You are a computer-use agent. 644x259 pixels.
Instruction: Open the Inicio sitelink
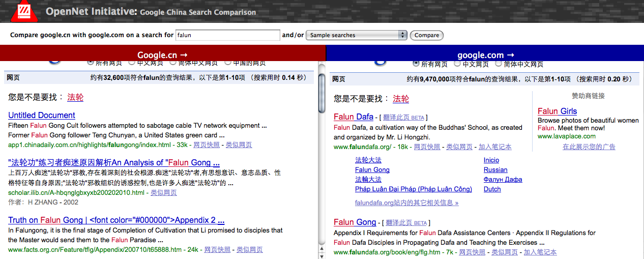(491, 160)
